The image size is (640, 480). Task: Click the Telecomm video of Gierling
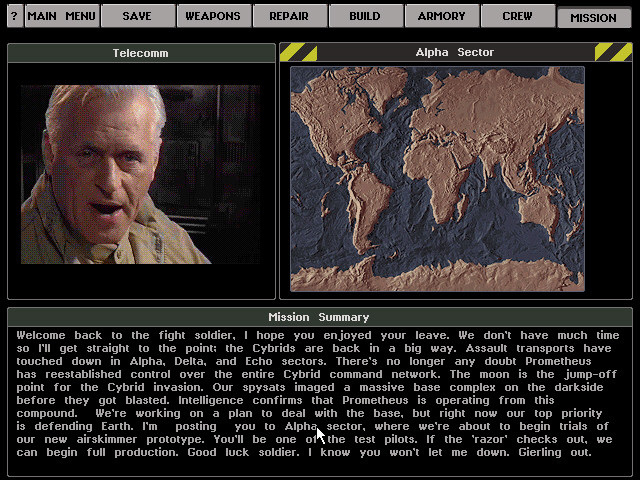pos(140,174)
